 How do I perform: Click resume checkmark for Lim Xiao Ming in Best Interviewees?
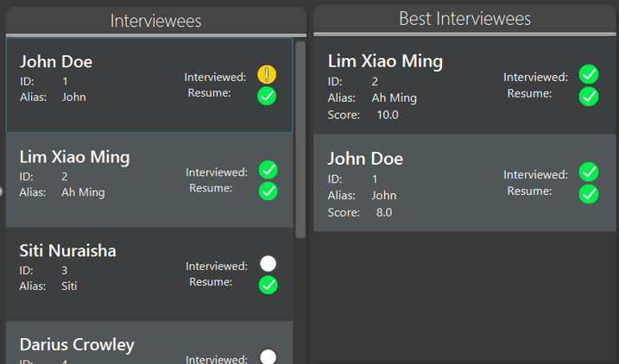(589, 97)
